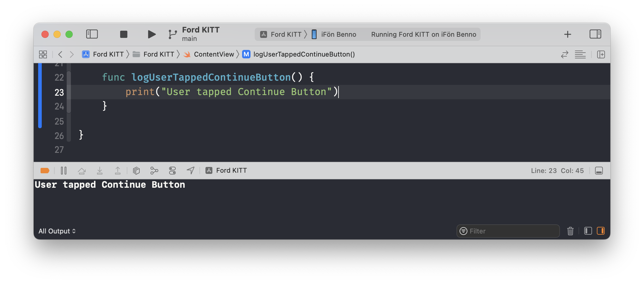Click the Step Out debug icon
Image resolution: width=644 pixels, height=284 pixels.
click(118, 171)
